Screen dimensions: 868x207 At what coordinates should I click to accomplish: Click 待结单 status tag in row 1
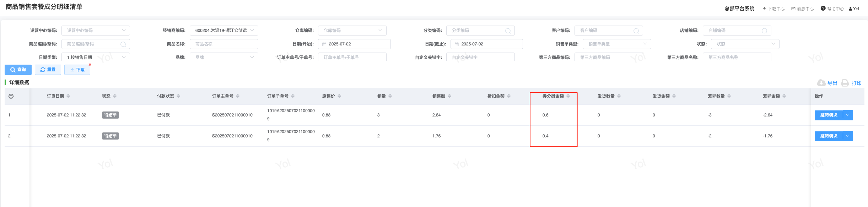click(x=110, y=115)
